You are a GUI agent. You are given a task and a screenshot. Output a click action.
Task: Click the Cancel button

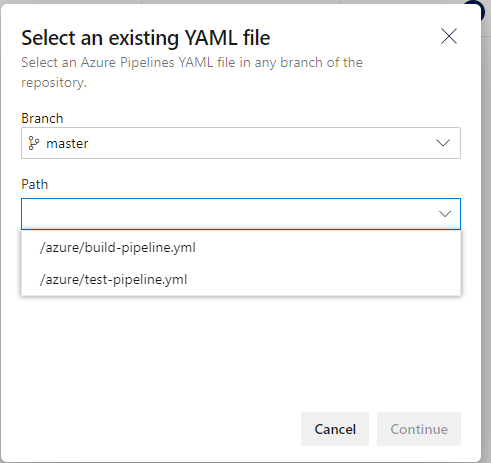pyautogui.click(x=335, y=429)
